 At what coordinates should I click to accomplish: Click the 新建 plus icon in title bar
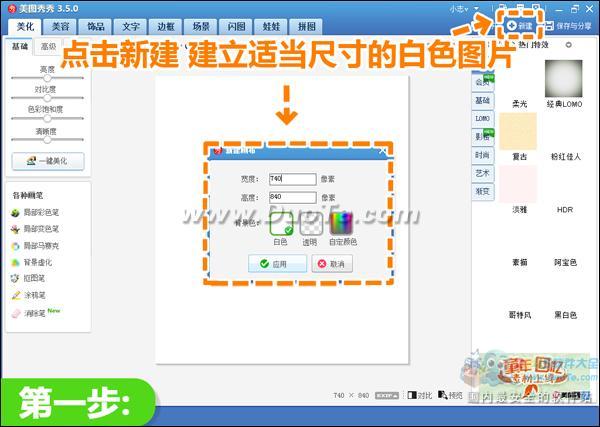coord(512,26)
